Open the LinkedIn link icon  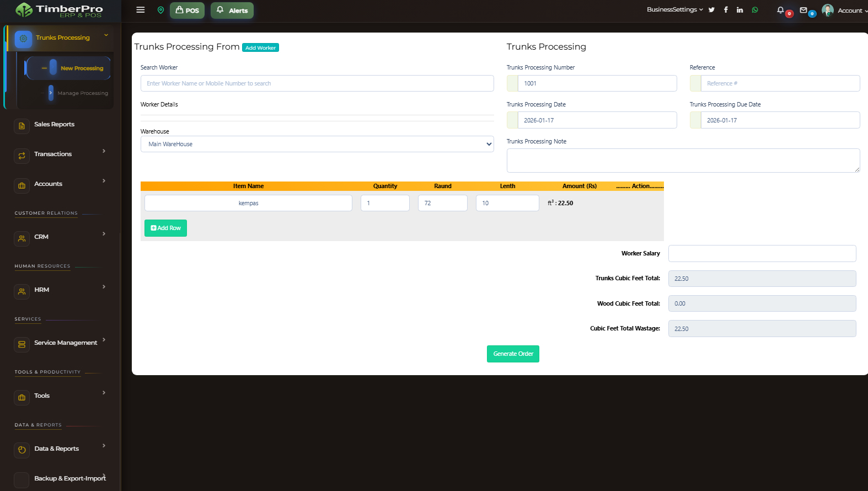pos(740,10)
